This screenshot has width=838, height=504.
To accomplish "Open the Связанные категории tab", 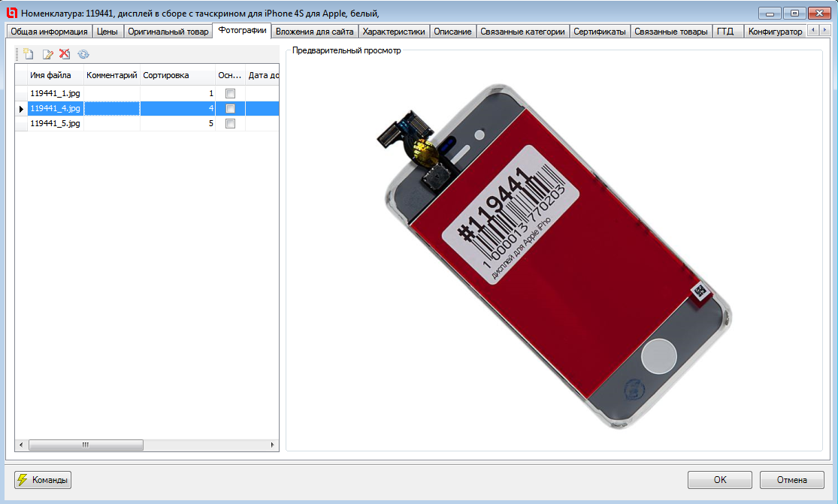I will (x=522, y=32).
